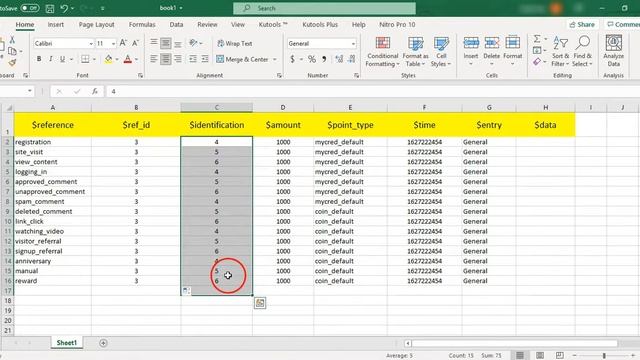
Task: Click Increase Indent icon
Action: click(205, 60)
